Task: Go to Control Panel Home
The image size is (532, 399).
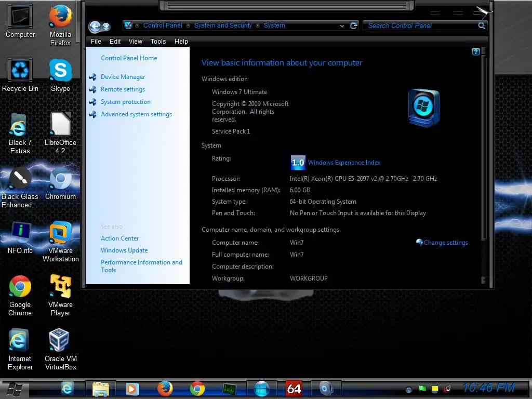Action: click(129, 58)
